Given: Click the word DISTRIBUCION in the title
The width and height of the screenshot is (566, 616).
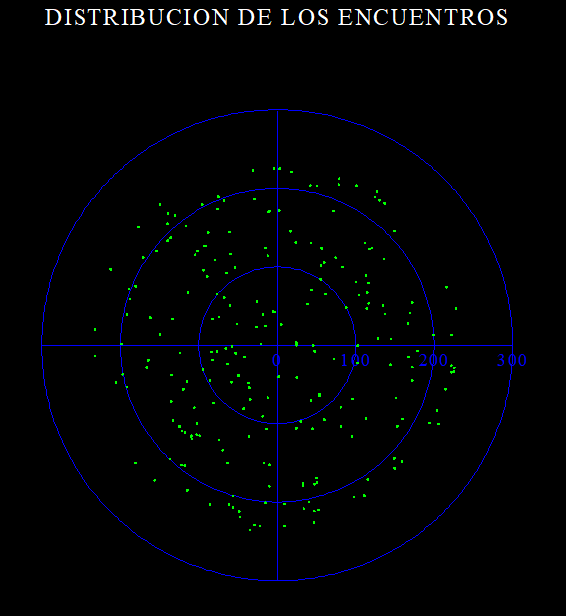Looking at the screenshot, I should pos(137,18).
